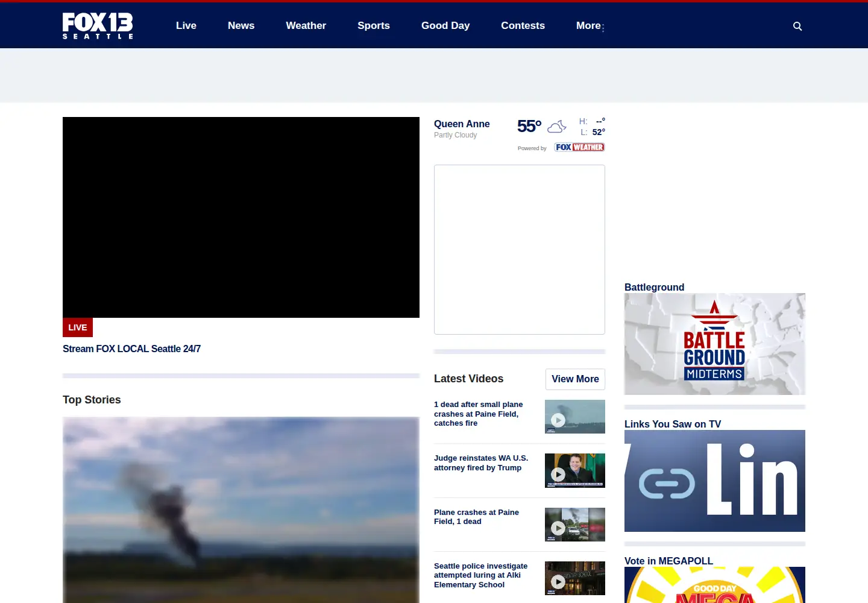Open Links You Saw on TV heading
868x603 pixels.
[673, 424]
